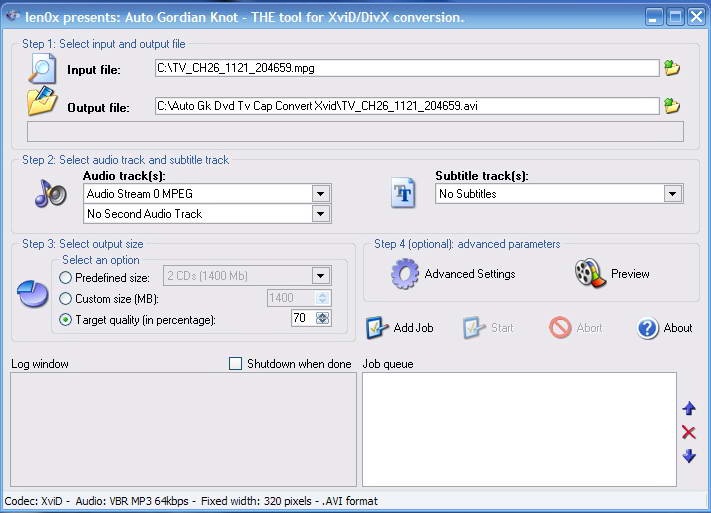Click 'Subtitle track(s):' label

click(x=482, y=176)
